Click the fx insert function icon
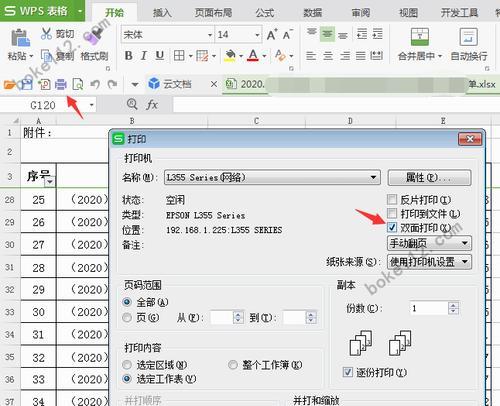500x406 pixels. 152,105
